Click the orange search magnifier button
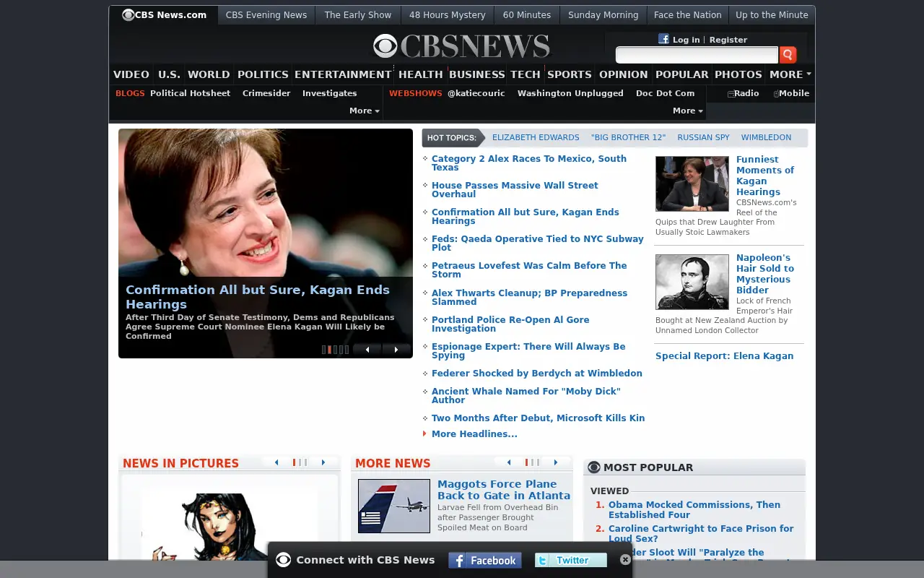924x578 pixels. (x=788, y=55)
